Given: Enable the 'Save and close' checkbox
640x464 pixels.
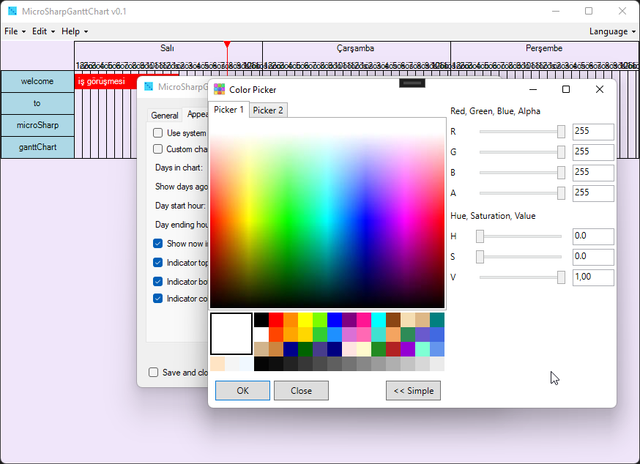Looking at the screenshot, I should [153, 372].
